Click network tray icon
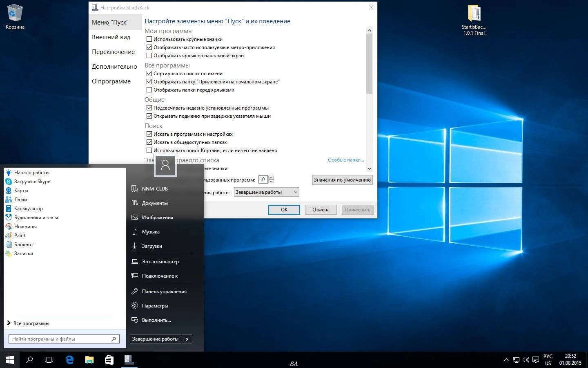Image resolution: width=588 pixels, height=368 pixels. coord(516,360)
